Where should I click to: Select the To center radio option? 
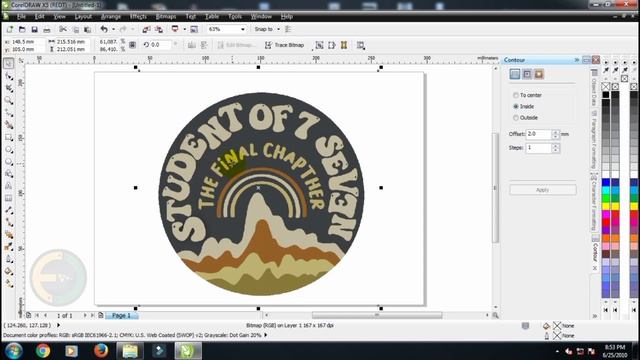coord(516,95)
